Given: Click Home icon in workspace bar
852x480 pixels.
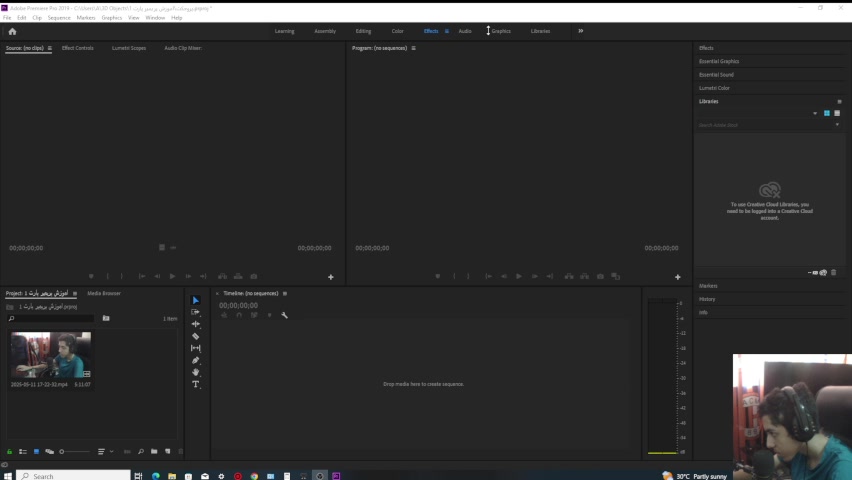Looking at the screenshot, I should (12, 32).
